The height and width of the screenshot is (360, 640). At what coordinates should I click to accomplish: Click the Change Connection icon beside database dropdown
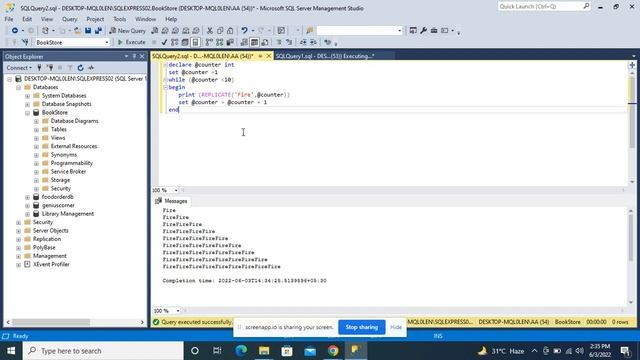tap(25, 42)
